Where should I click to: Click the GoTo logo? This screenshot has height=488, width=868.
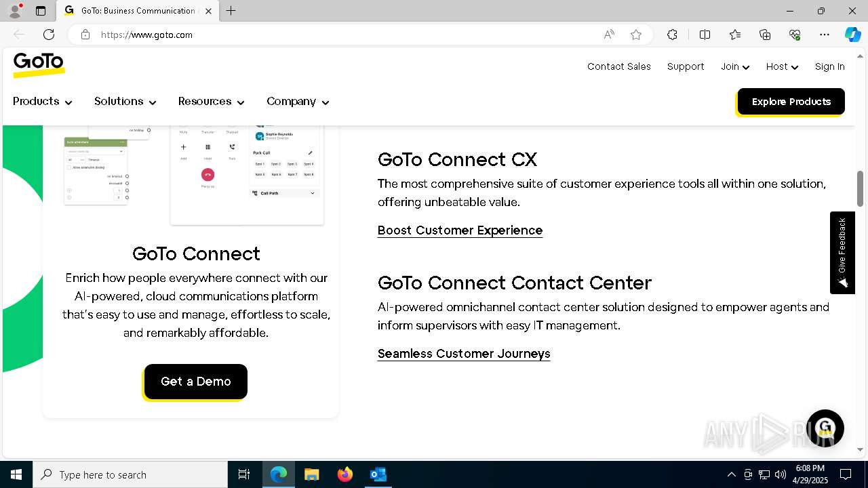tap(39, 66)
